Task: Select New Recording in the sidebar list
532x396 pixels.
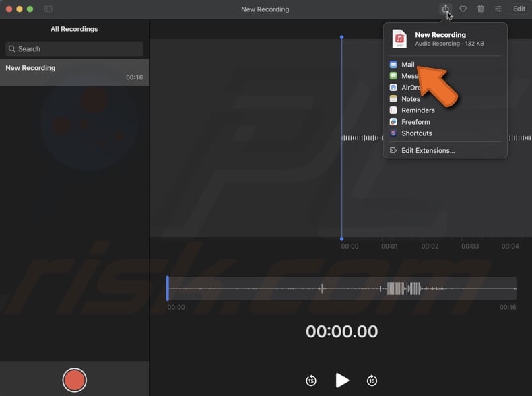Action: point(74,72)
